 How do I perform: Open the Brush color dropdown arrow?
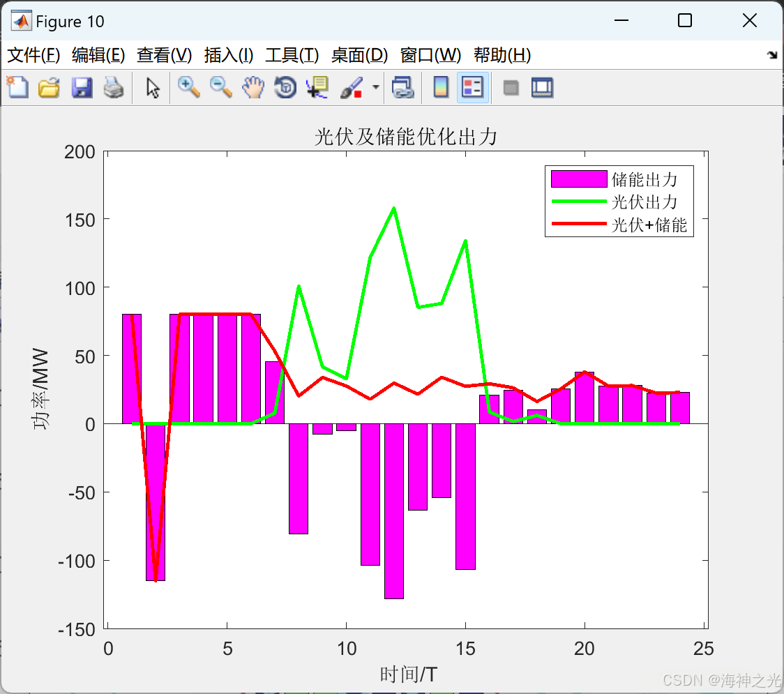pyautogui.click(x=375, y=87)
